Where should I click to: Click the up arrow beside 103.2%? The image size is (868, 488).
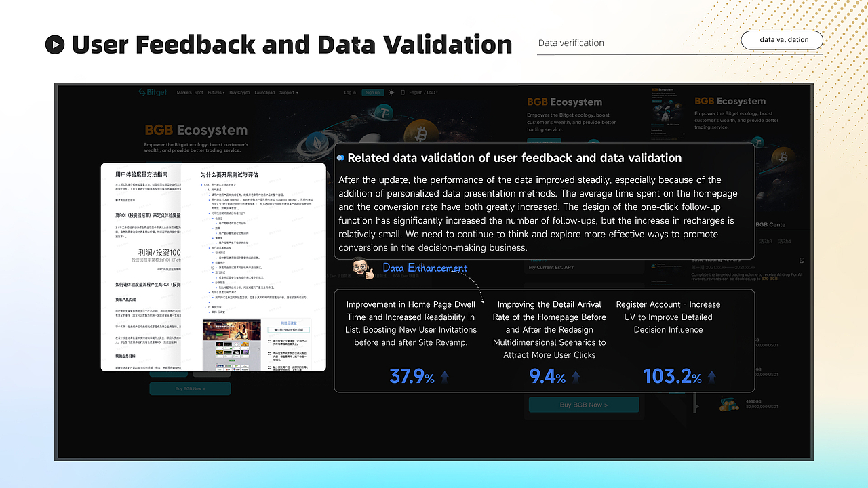711,377
